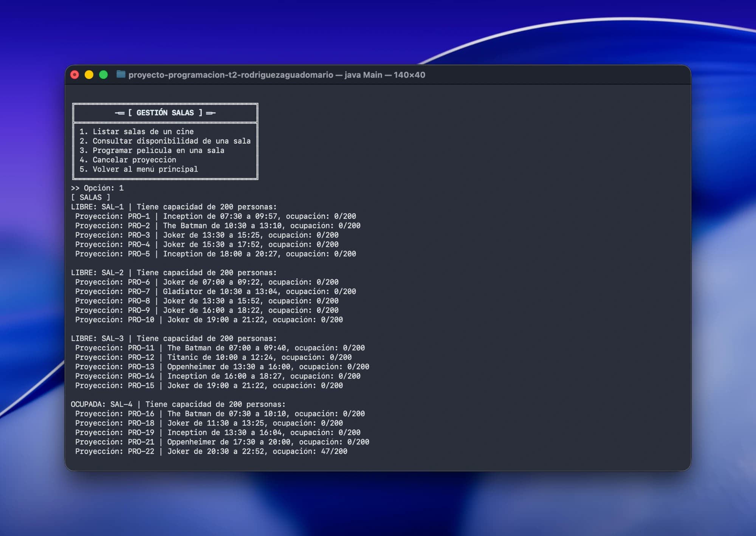
Task: Click the PRO-21 Oppenheimer projection line
Action: (222, 442)
